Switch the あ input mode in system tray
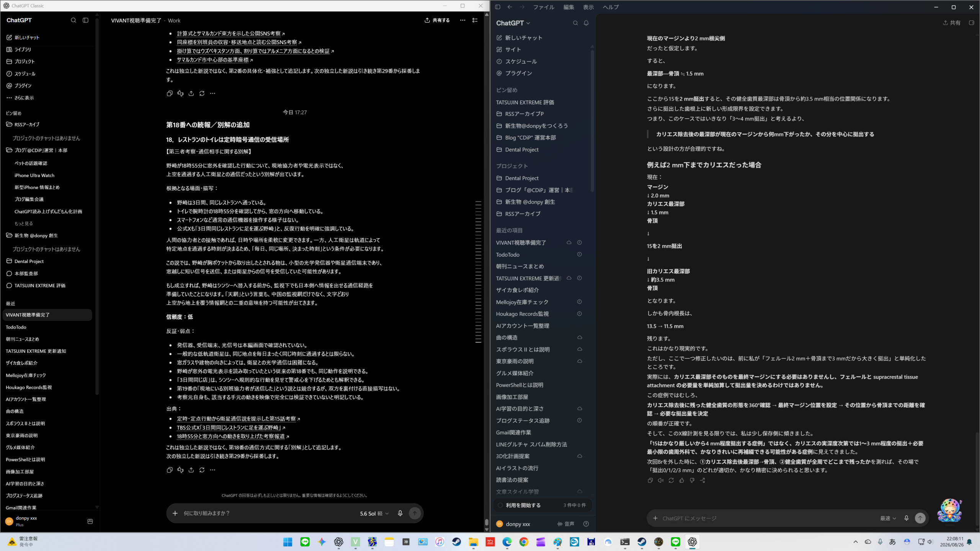This screenshot has width=980, height=551. point(892,542)
